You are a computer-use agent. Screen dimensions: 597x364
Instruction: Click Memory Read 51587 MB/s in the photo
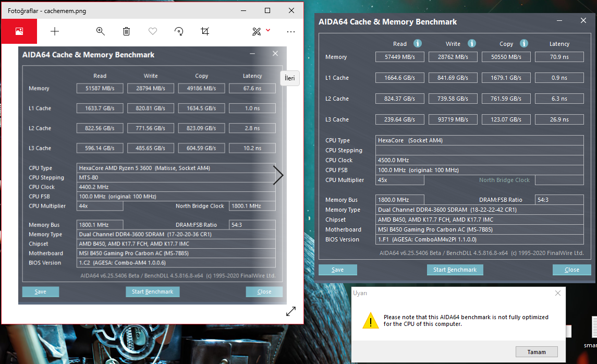[100, 88]
